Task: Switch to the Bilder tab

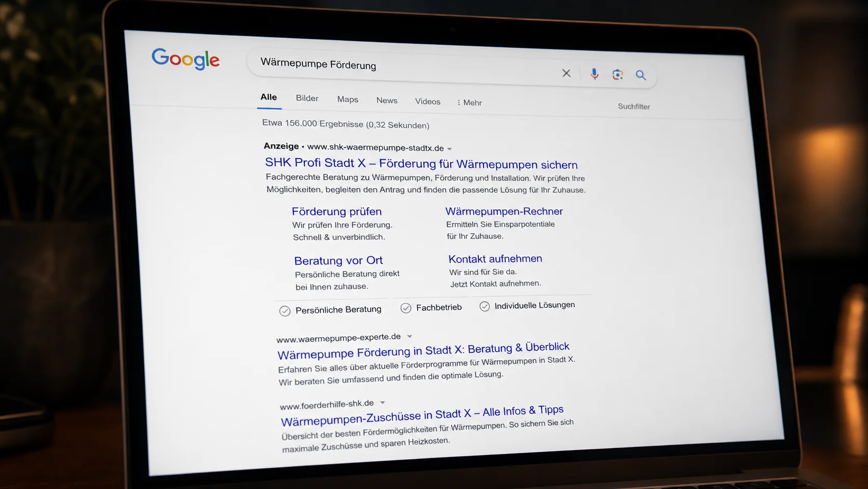Action: [x=307, y=98]
